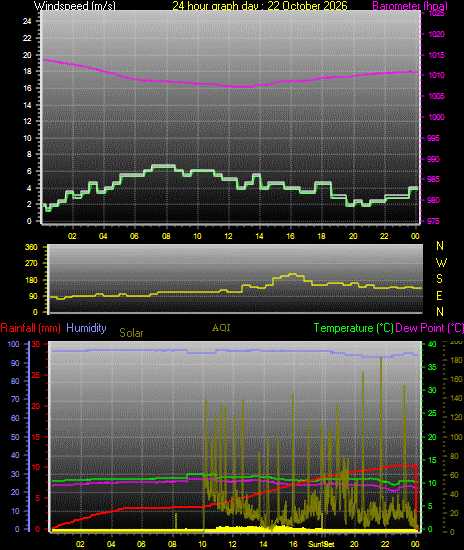Click the 'Dew Point (°C)' legend label

coord(429,328)
